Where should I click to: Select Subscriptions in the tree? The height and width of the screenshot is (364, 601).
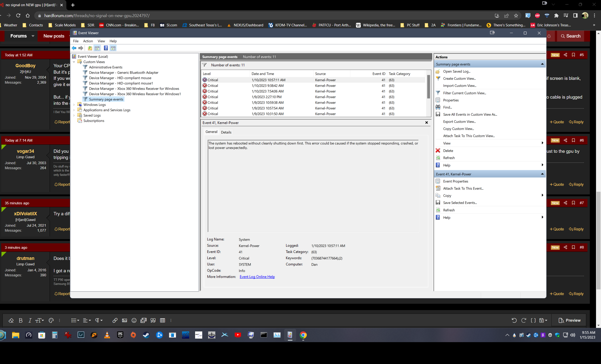94,121
